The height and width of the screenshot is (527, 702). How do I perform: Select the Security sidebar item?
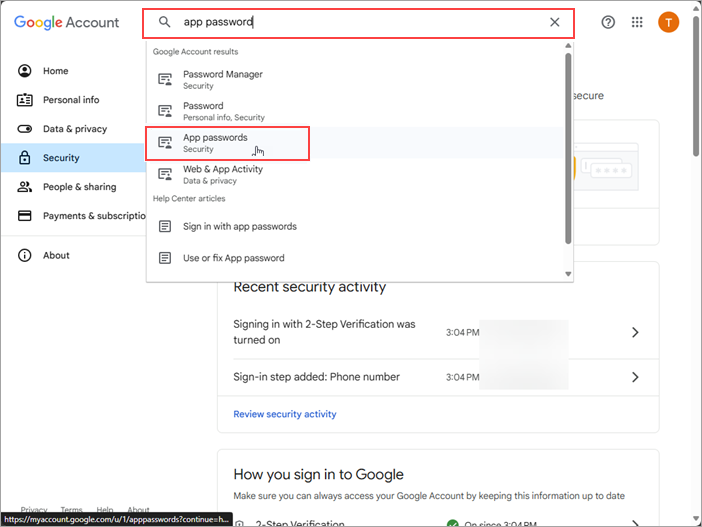point(61,158)
